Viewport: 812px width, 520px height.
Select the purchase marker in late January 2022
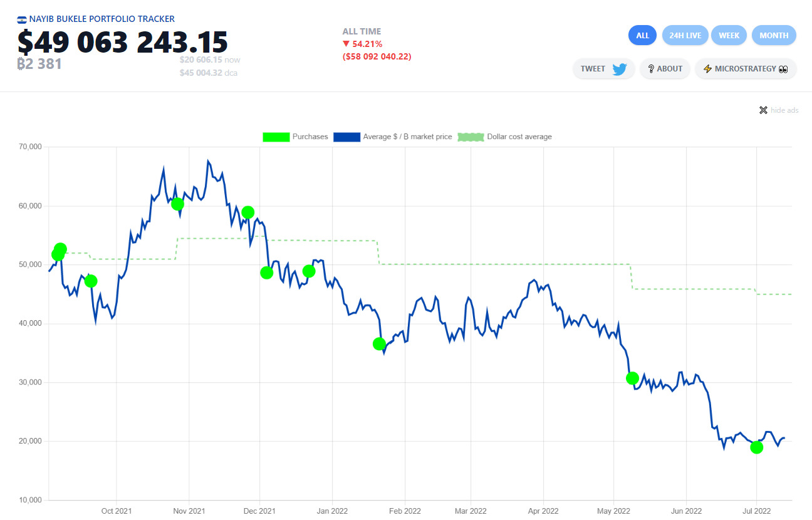pyautogui.click(x=379, y=343)
